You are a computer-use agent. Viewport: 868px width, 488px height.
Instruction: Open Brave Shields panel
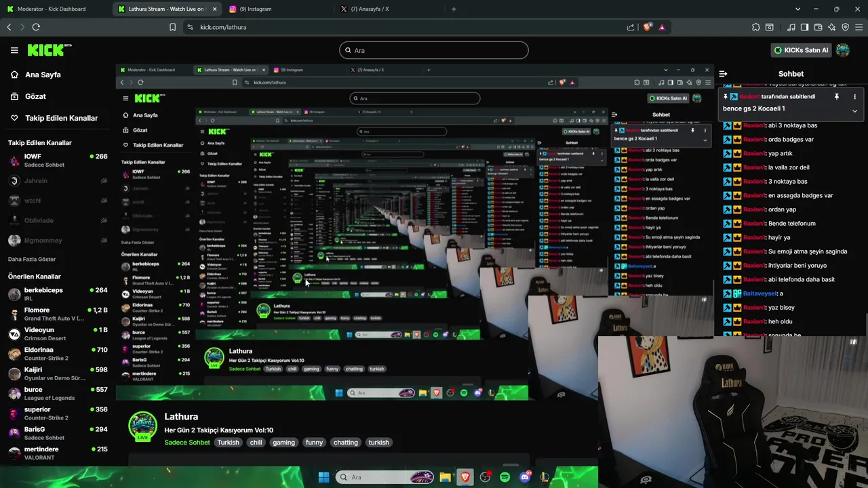(x=647, y=27)
